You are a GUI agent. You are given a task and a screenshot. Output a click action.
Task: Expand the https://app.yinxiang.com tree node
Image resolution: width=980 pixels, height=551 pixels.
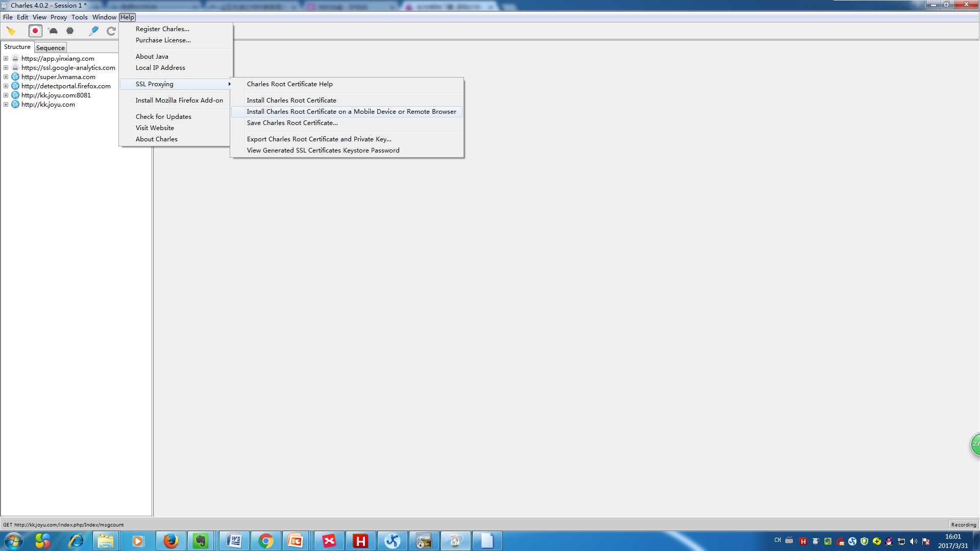[x=6, y=58]
